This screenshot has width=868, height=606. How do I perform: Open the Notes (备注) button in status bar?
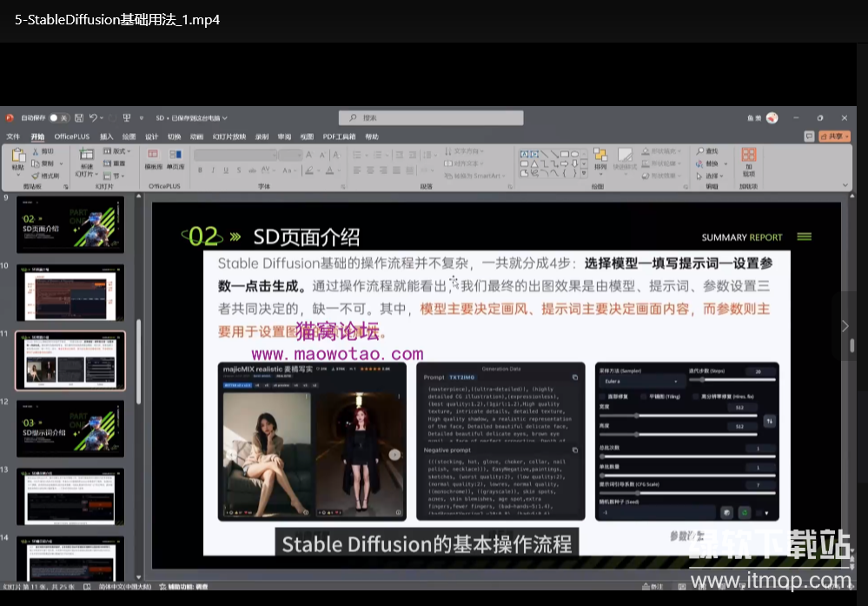[653, 587]
